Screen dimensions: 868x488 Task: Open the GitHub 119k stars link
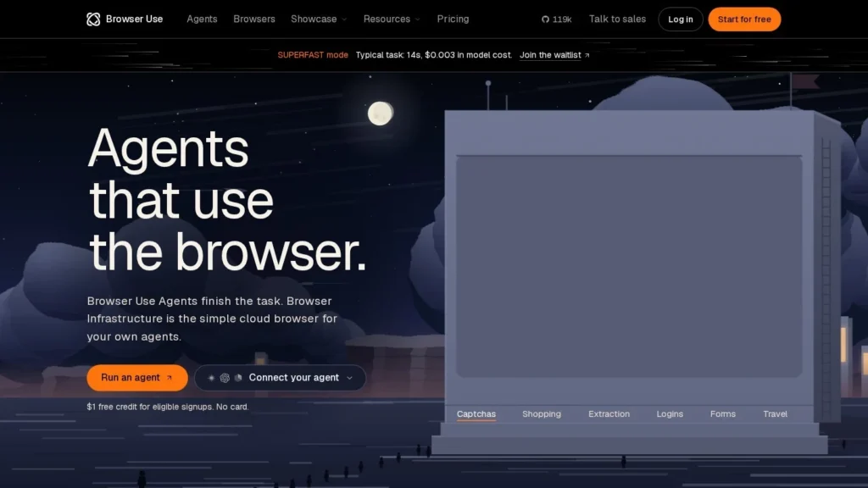pyautogui.click(x=556, y=19)
